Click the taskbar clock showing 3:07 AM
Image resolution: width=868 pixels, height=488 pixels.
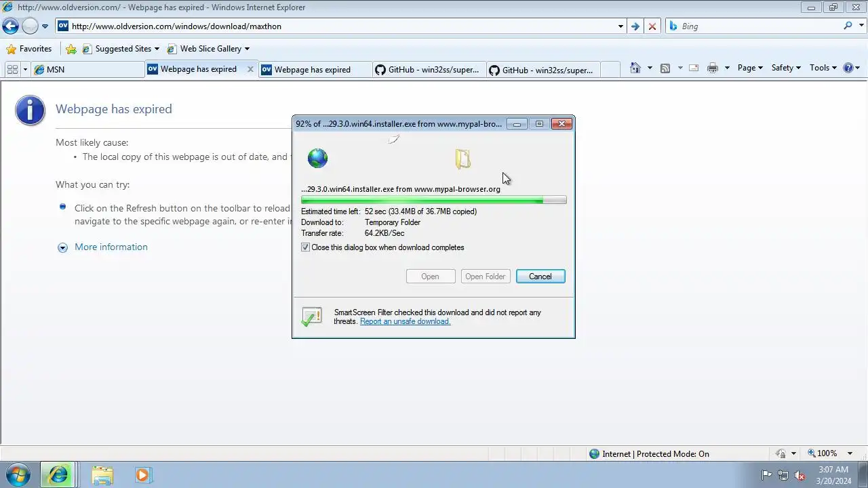click(x=833, y=475)
